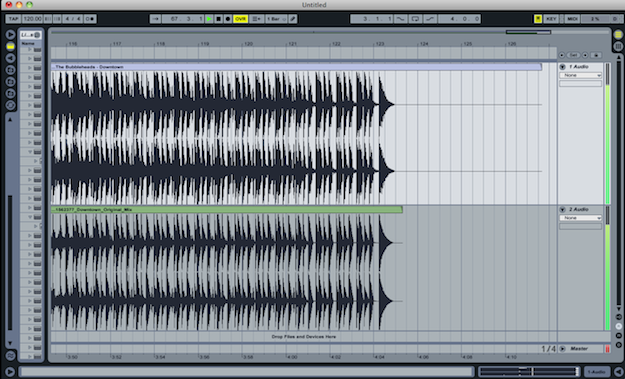Select the 1 Audio track title
Viewport: 625px width, 379px height.
click(579, 67)
